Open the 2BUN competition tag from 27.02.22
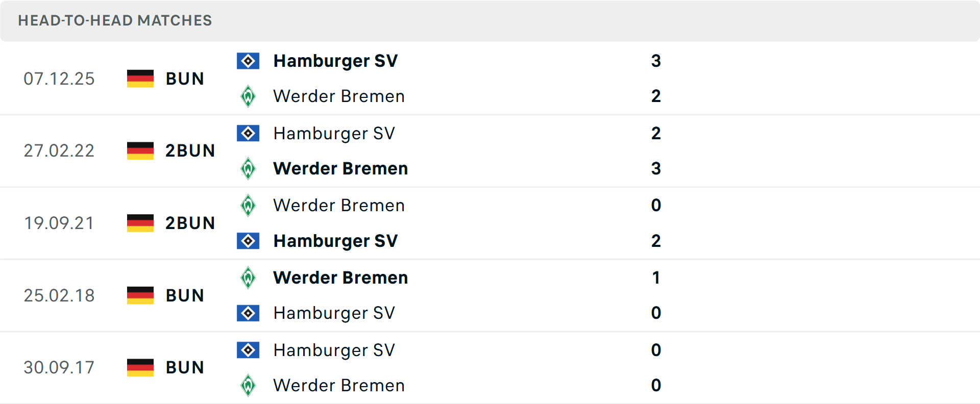This screenshot has height=404, width=980. pyautogui.click(x=190, y=150)
